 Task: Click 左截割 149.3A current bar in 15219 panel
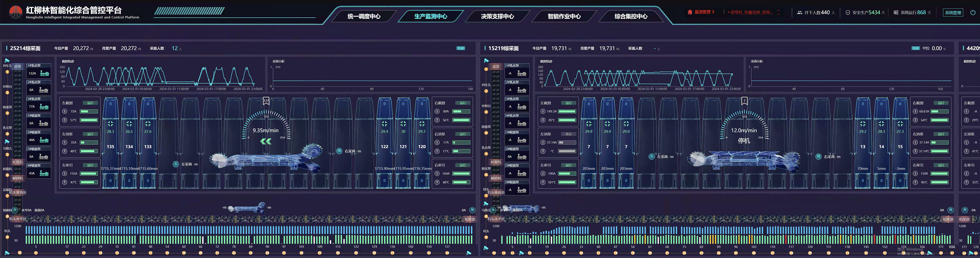[567, 111]
